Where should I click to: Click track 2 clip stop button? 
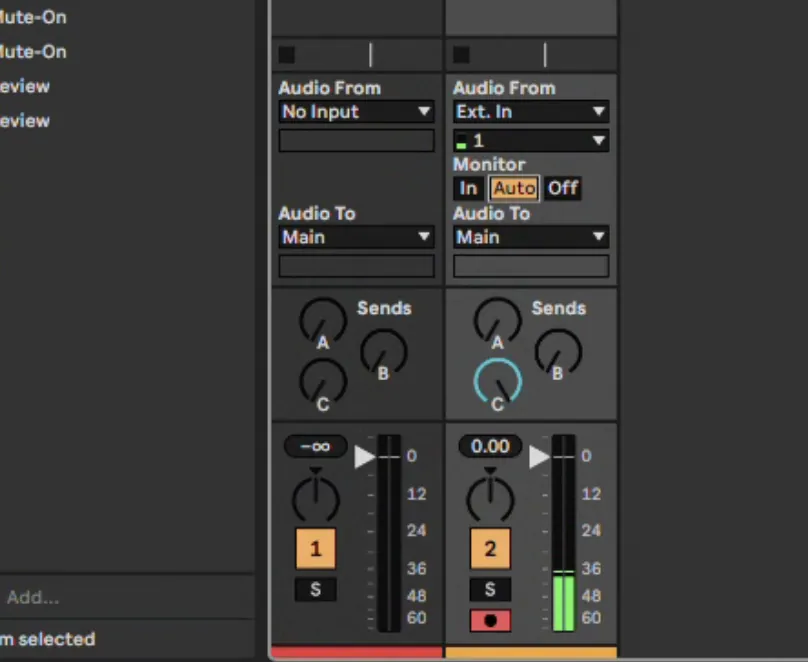coord(461,55)
